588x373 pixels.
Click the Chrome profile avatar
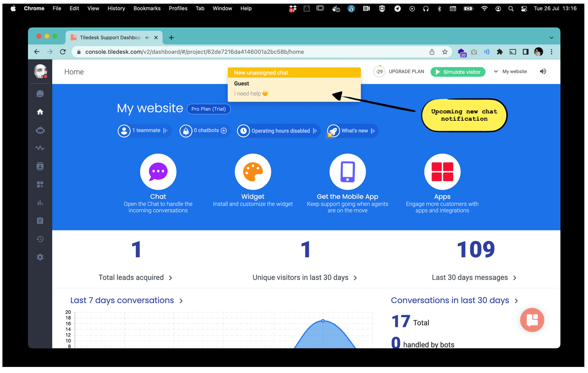pos(538,52)
